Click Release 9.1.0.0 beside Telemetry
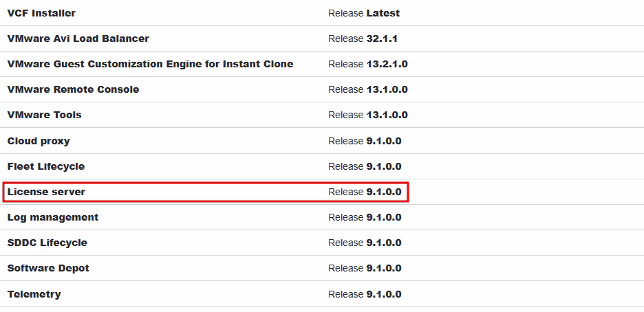Screen dimensions: 644x312 (365, 294)
